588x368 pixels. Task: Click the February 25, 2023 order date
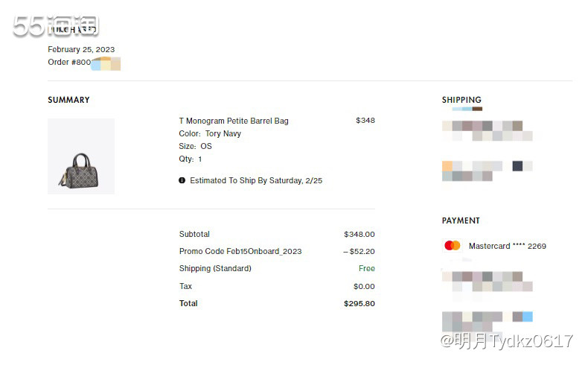(x=81, y=49)
